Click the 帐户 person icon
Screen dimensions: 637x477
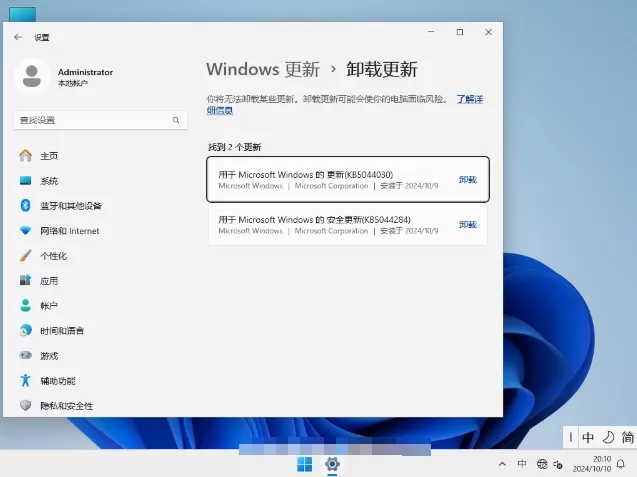tap(25, 306)
